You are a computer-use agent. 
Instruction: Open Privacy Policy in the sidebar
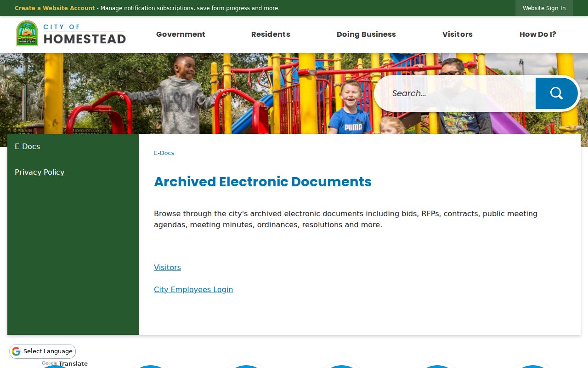coord(73,172)
